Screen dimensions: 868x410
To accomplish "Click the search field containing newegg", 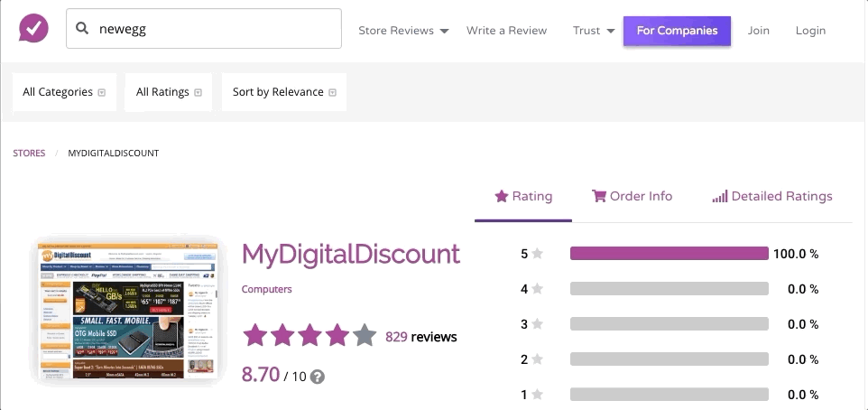I will pos(204,28).
